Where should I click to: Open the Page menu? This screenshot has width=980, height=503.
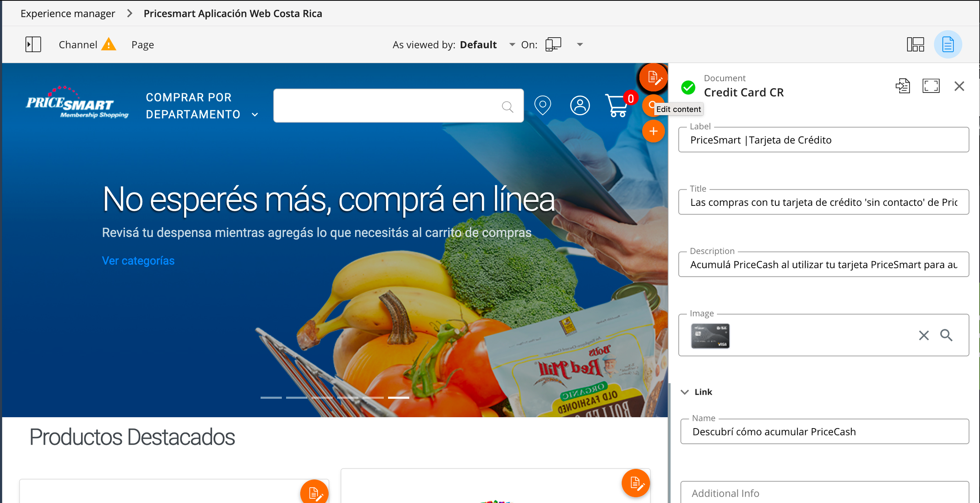(x=143, y=45)
